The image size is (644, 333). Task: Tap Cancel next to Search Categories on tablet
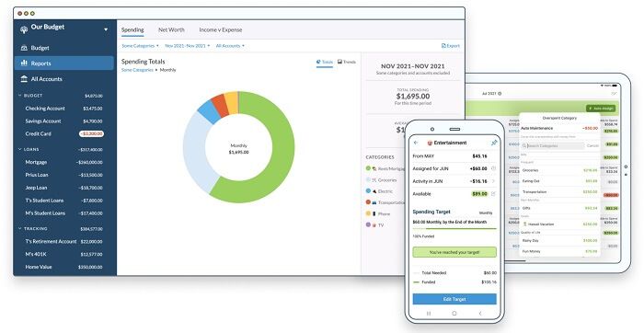[x=592, y=145]
